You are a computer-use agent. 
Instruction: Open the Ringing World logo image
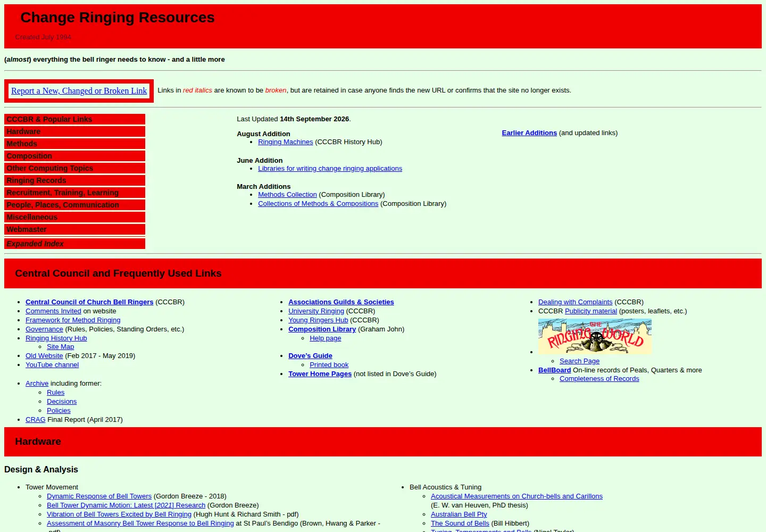(x=595, y=337)
